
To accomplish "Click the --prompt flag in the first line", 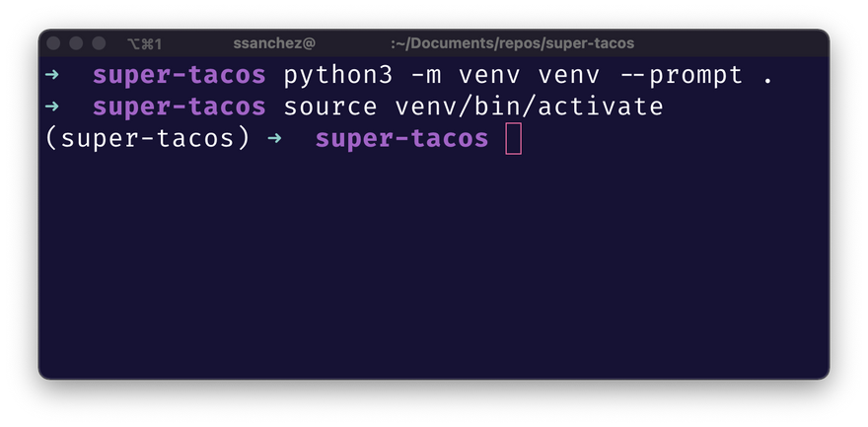I will [x=682, y=76].
